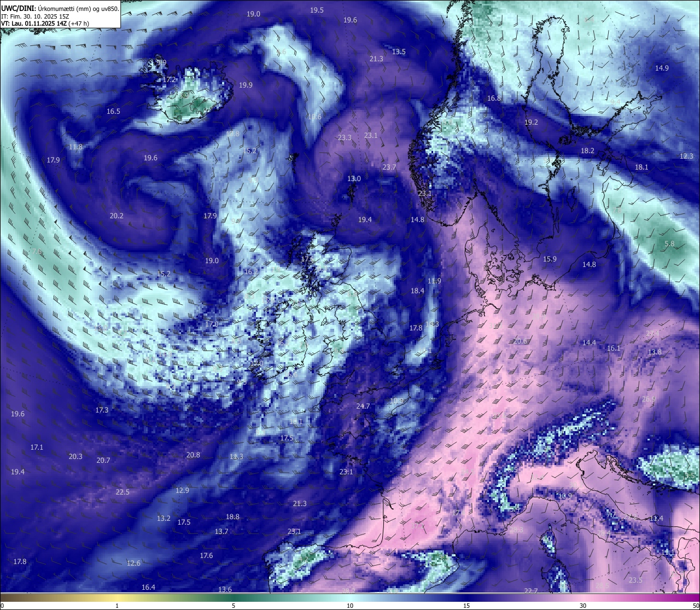Click the colorbar tick label 10

[x=350, y=606]
